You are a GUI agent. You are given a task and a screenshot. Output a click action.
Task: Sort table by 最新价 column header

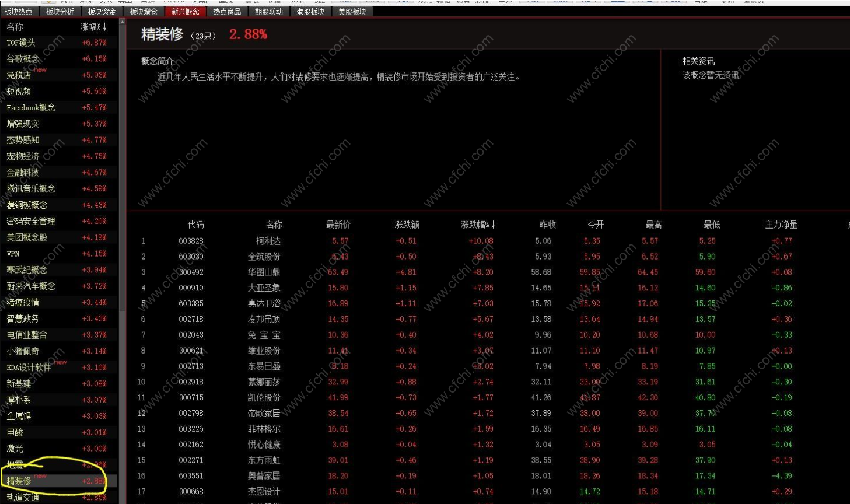[x=338, y=225]
